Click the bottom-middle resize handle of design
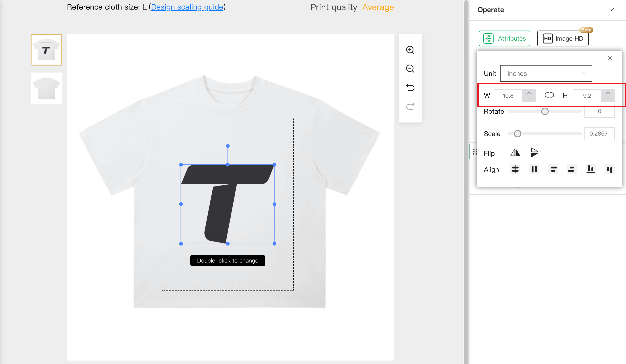The height and width of the screenshot is (364, 626). click(x=228, y=244)
